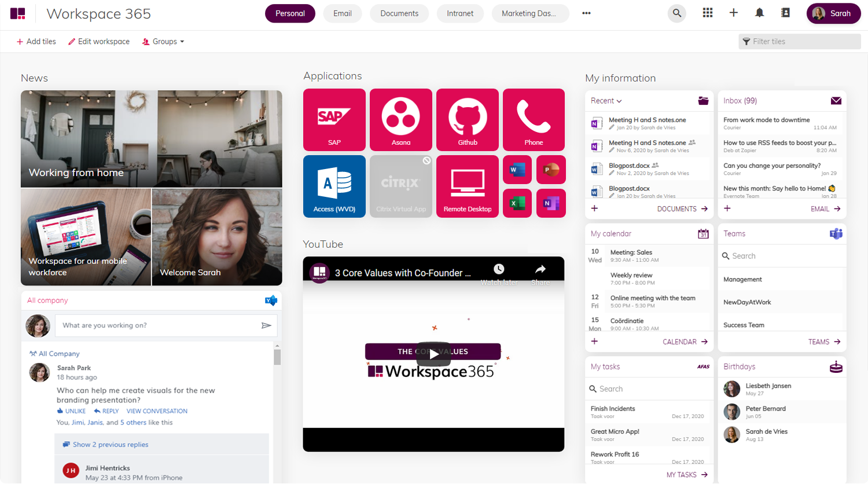
Task: Click the Teams search field
Action: coord(782,256)
